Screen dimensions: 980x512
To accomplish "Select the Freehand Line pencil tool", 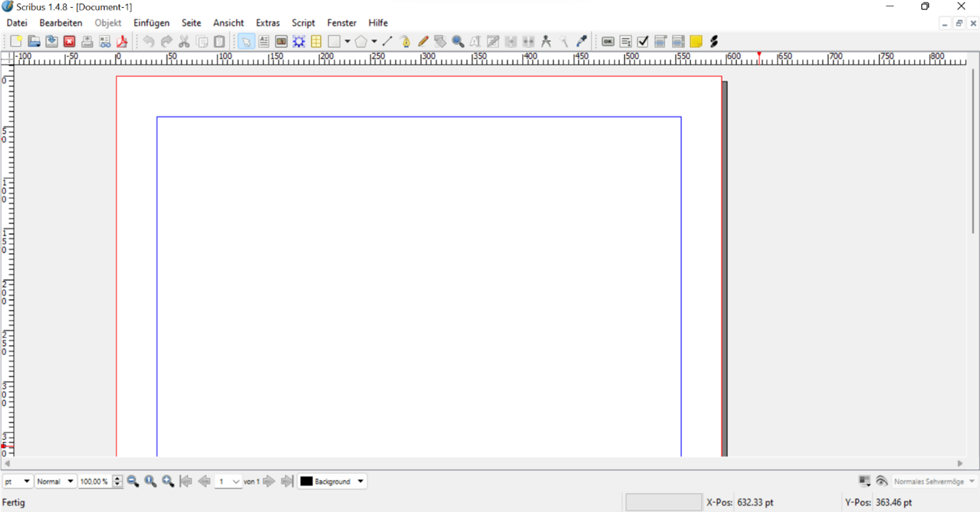I will (x=423, y=42).
